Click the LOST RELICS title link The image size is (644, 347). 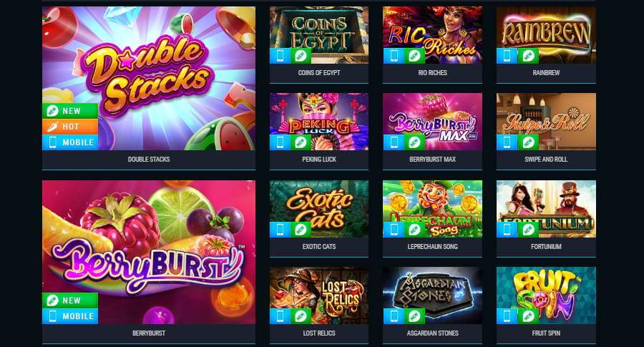coord(319,333)
